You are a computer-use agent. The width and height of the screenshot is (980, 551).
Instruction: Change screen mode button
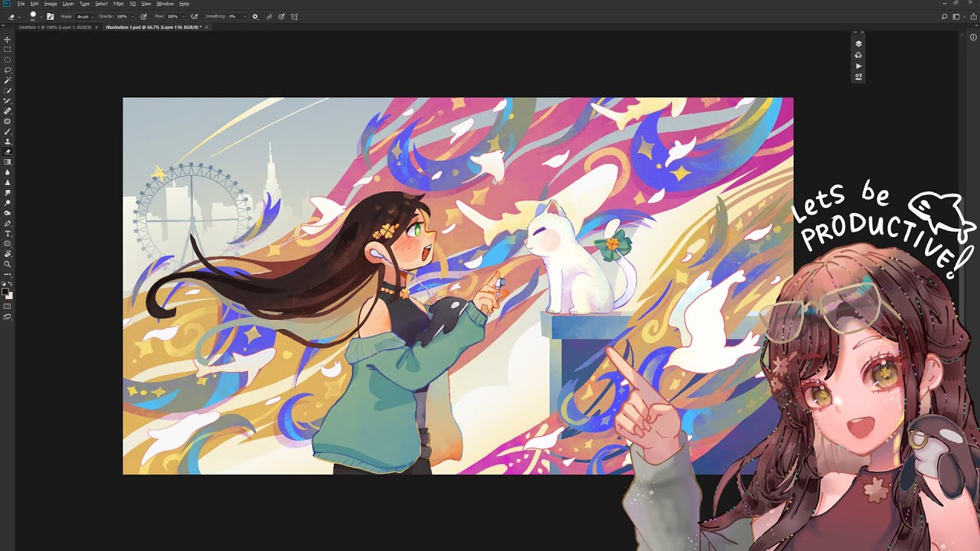click(8, 317)
